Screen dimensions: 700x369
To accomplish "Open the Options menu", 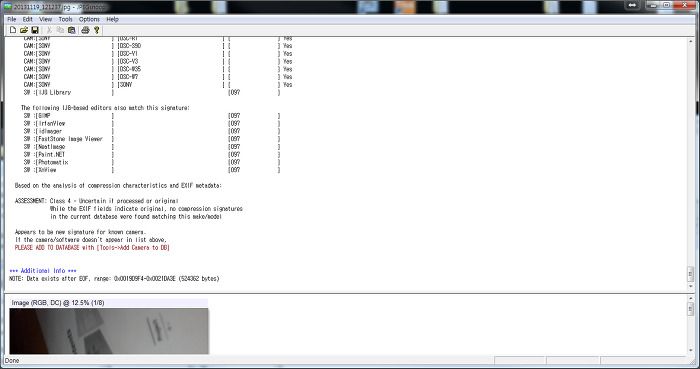I will coord(89,19).
